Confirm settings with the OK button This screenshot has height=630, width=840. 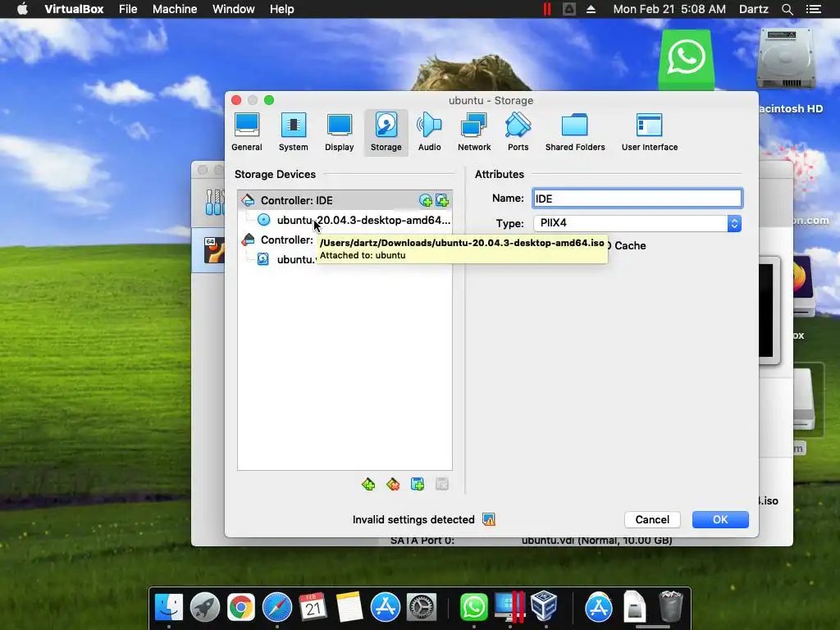(720, 519)
